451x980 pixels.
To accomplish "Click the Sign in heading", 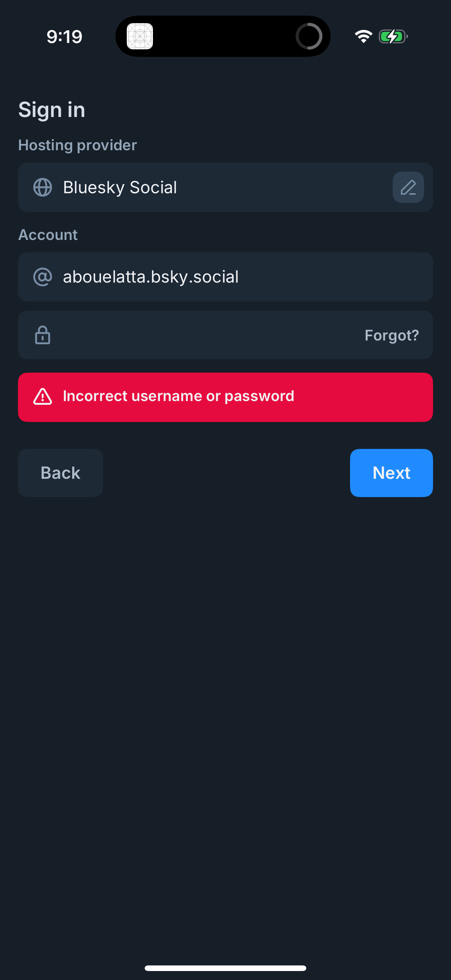I will click(52, 110).
